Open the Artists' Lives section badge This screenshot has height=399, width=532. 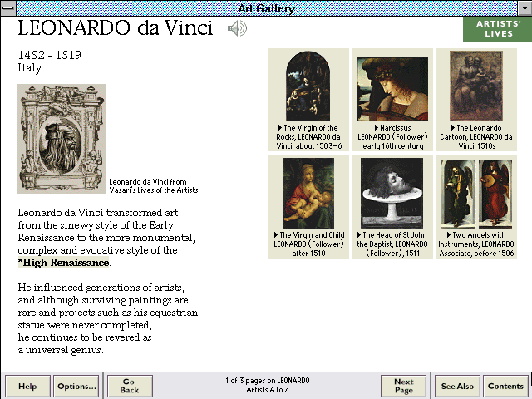click(497, 29)
